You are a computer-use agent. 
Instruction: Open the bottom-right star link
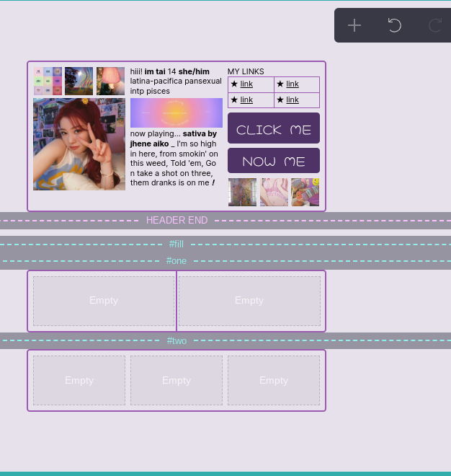(x=293, y=100)
